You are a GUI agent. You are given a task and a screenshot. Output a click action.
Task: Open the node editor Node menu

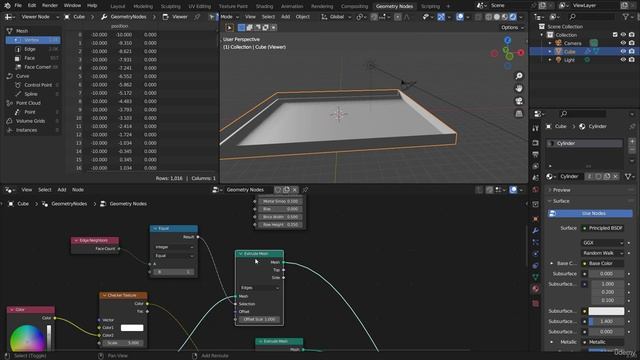(78, 190)
